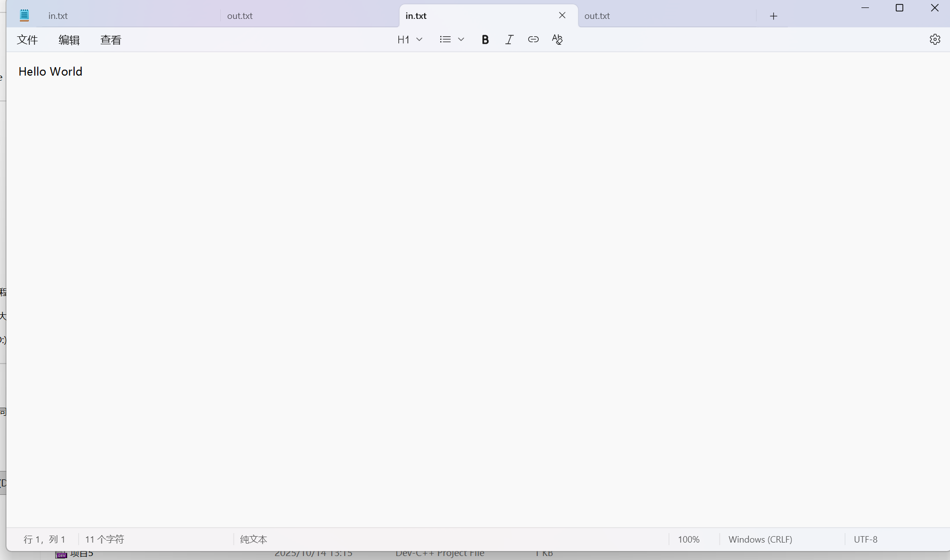Close the Notepad window

click(935, 8)
